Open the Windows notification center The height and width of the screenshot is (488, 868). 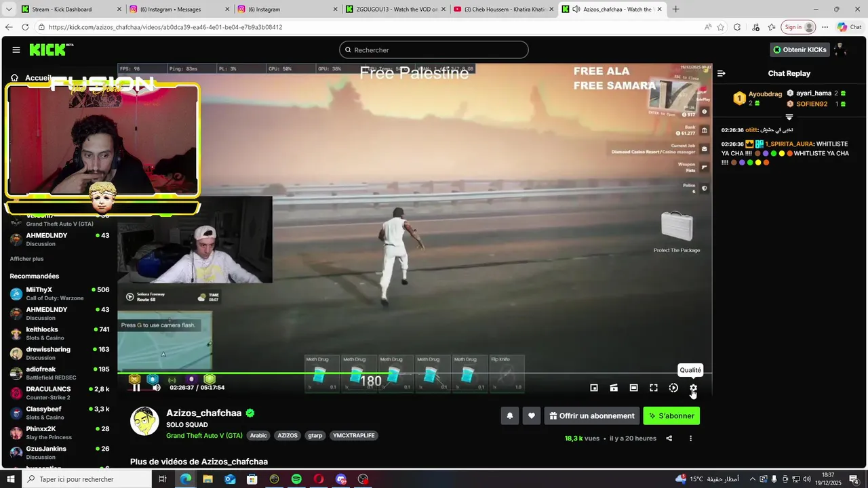[854, 479]
